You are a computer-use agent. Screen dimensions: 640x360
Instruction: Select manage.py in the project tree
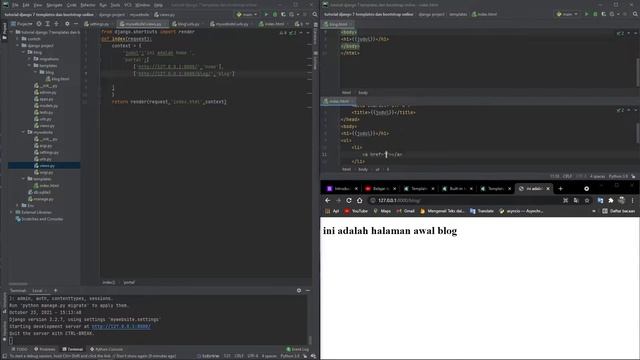tap(41, 199)
